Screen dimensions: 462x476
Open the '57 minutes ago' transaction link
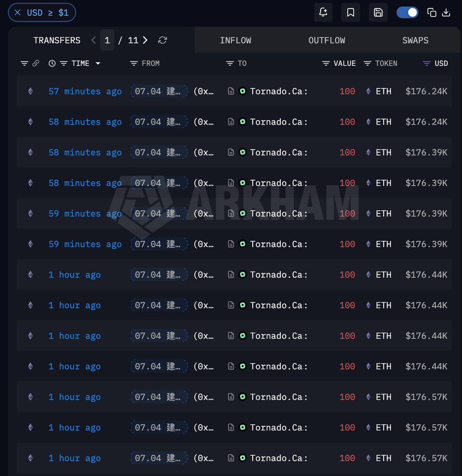pos(85,91)
